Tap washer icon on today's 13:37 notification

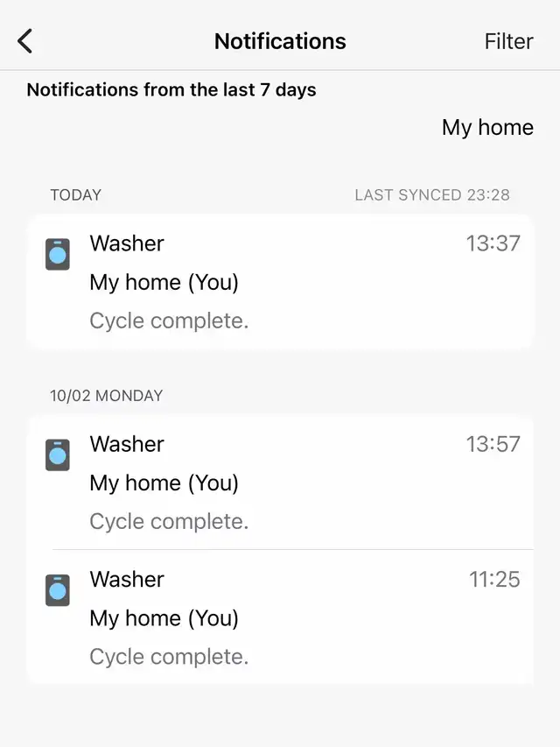[58, 254]
